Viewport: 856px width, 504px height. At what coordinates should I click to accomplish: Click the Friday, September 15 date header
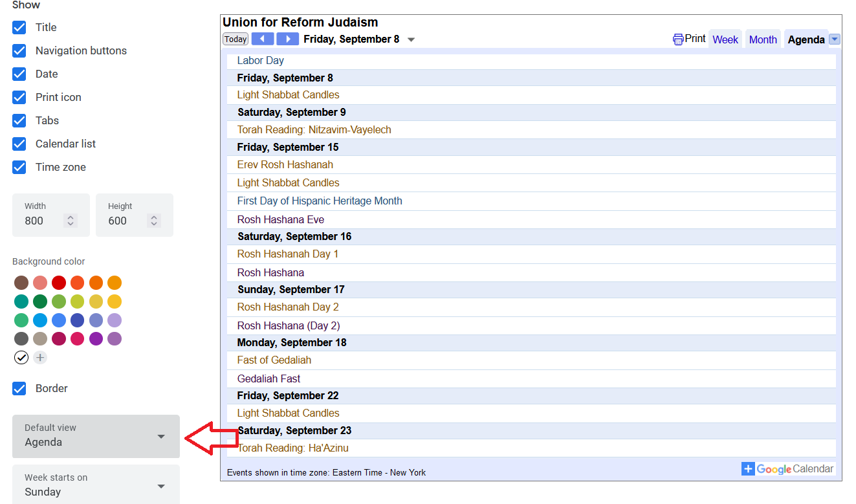coord(288,147)
